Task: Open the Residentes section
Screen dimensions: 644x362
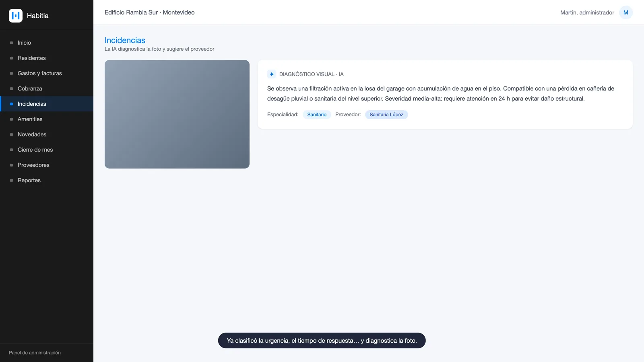Action: click(x=47, y=58)
